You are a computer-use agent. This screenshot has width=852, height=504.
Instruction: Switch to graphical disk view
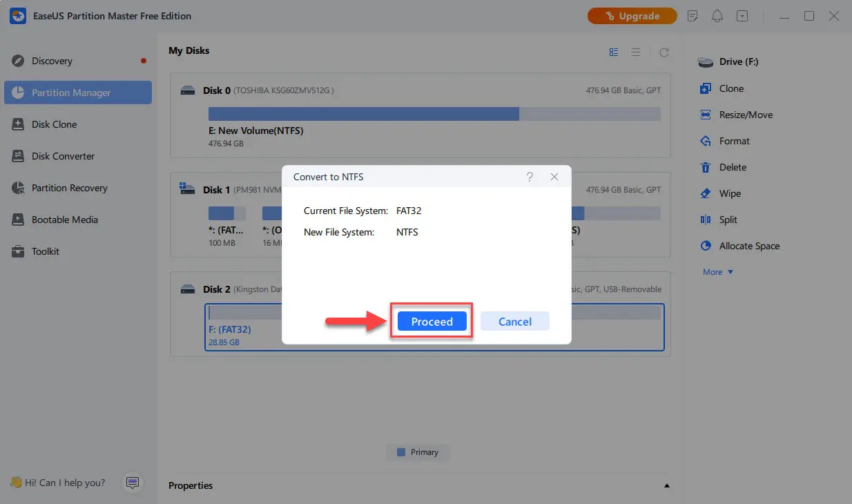pos(614,52)
